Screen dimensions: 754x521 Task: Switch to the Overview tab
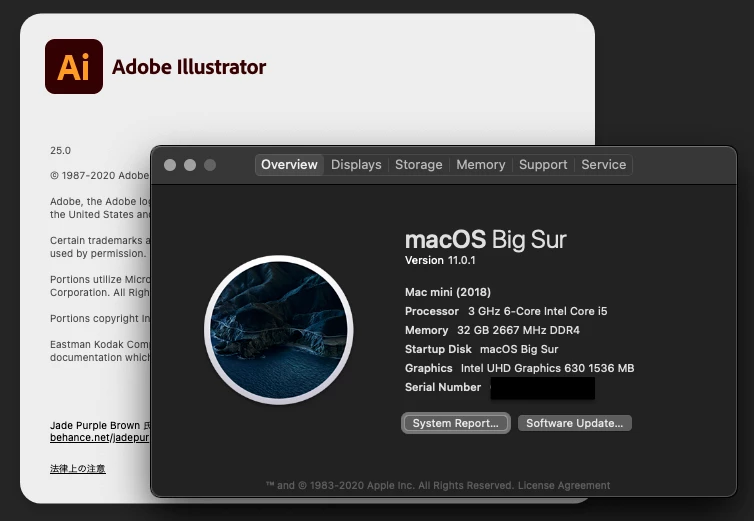pos(289,165)
